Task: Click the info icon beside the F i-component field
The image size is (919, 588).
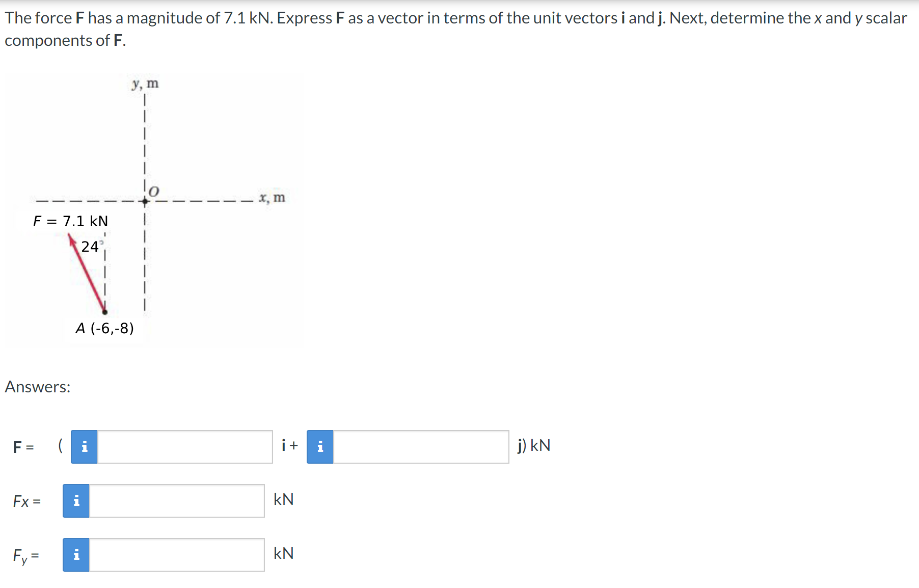Action: (x=84, y=446)
